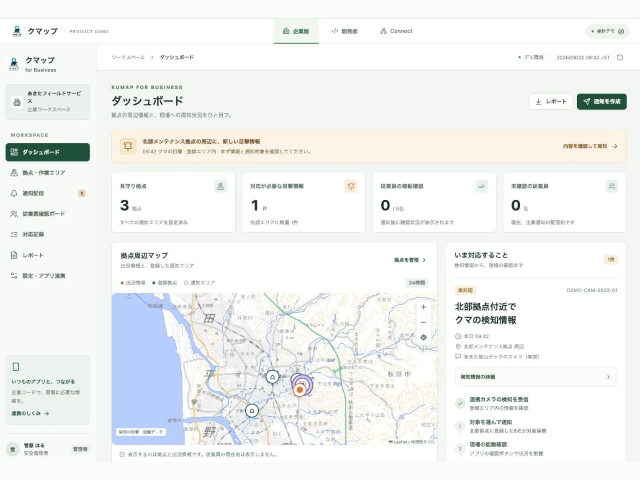The image size is (640, 480).
Task: Click the map recenter button below zoom
Action: [x=423, y=338]
